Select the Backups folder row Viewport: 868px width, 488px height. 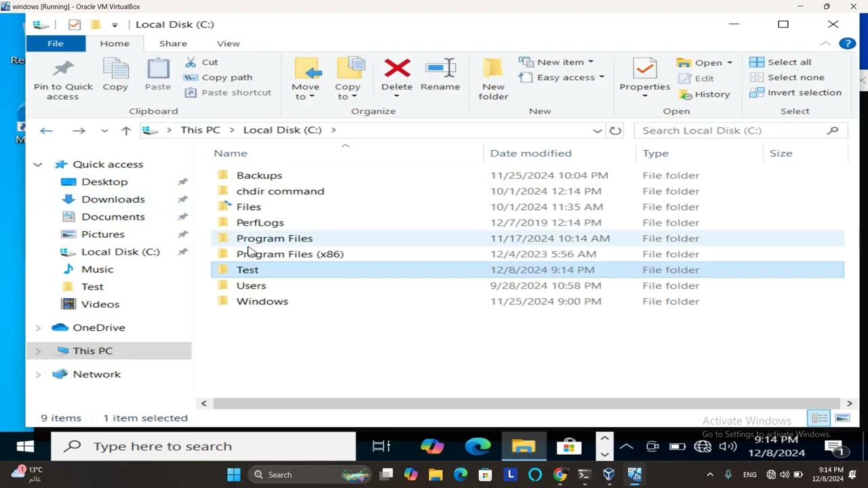[528, 175]
